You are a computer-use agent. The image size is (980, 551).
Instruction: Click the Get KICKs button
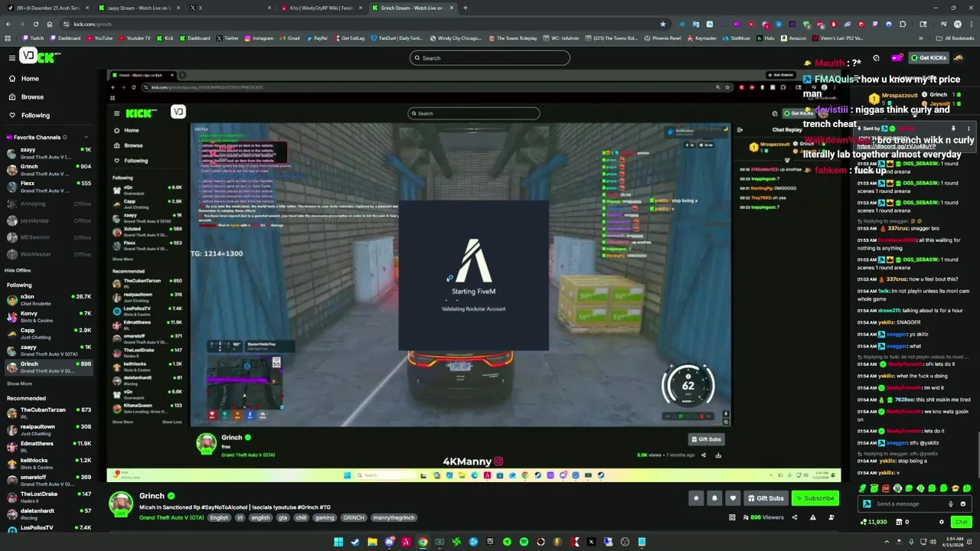pyautogui.click(x=929, y=57)
